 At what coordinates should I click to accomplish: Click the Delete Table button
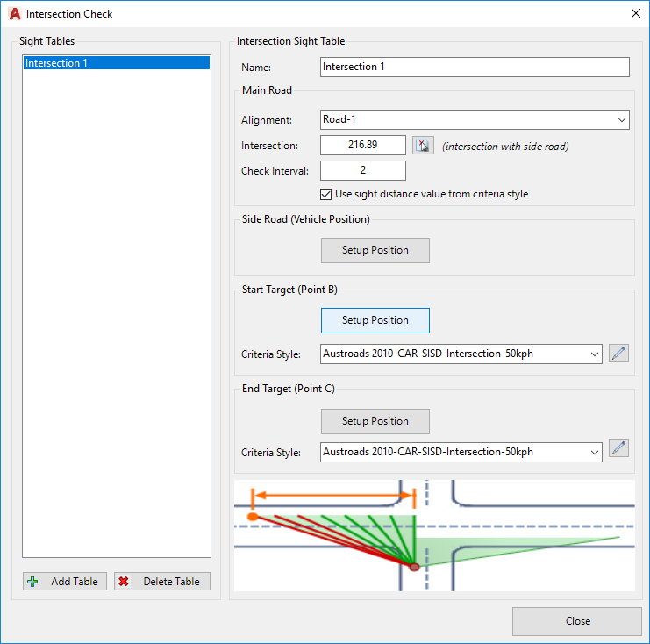click(161, 581)
